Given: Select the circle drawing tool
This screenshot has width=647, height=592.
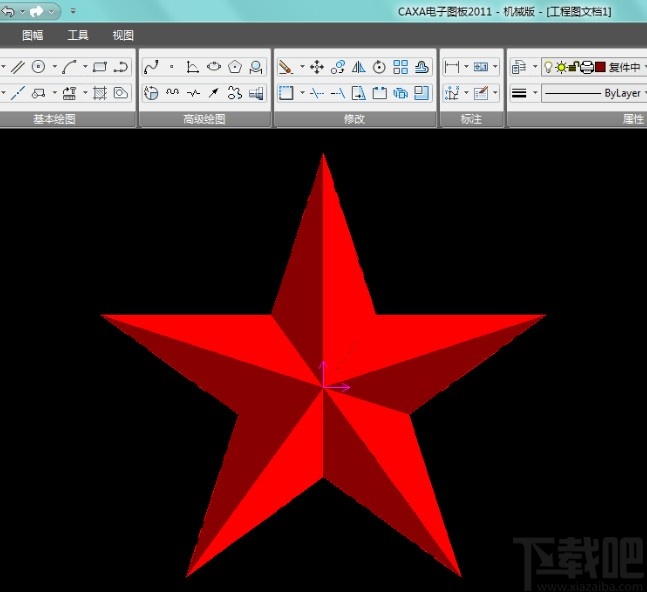Looking at the screenshot, I should click(38, 67).
